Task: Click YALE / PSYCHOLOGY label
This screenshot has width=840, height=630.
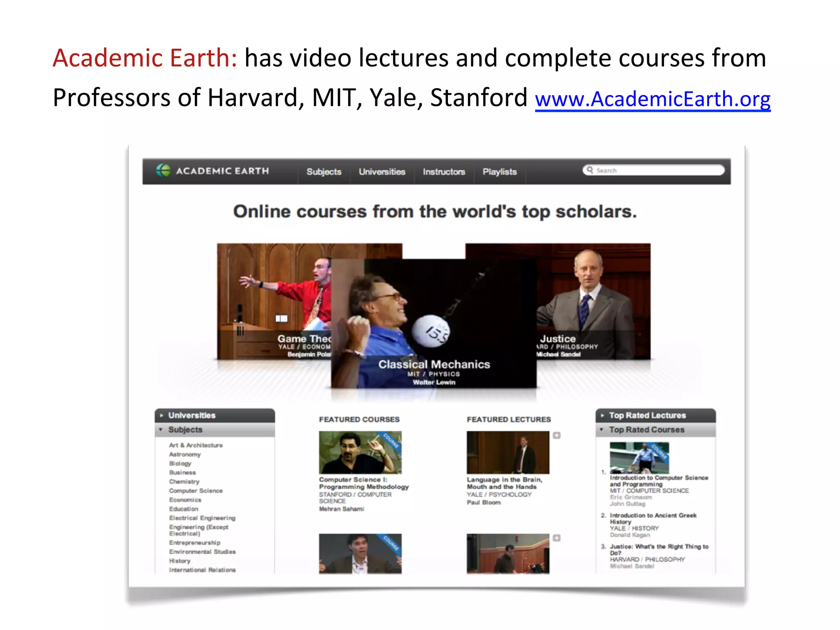Action: click(499, 495)
